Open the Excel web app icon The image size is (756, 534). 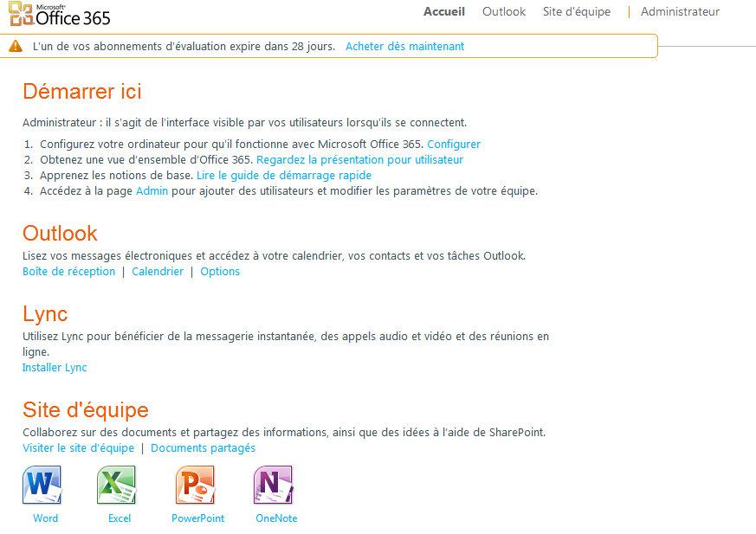click(116, 485)
